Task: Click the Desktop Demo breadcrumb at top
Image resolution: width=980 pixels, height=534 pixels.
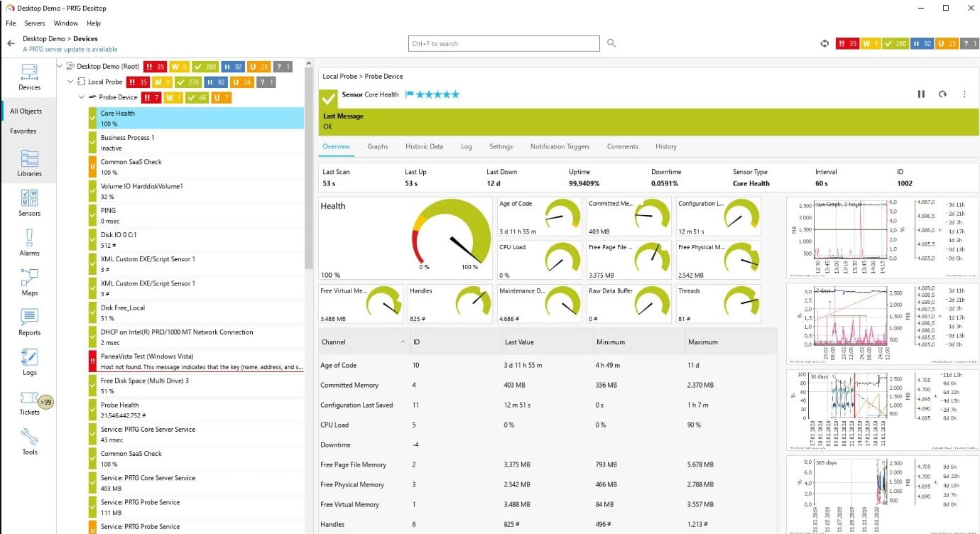Action: pos(44,39)
